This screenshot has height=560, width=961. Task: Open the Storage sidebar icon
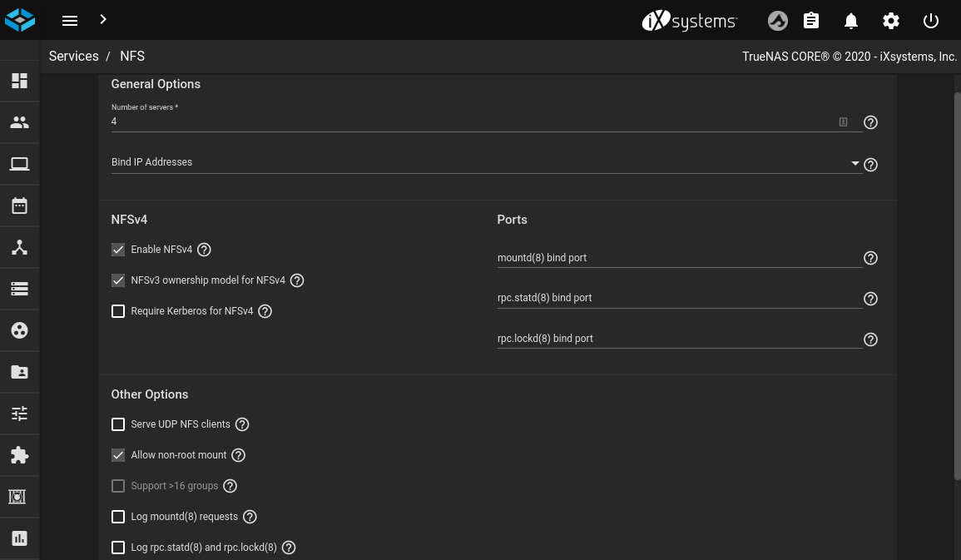[19, 289]
